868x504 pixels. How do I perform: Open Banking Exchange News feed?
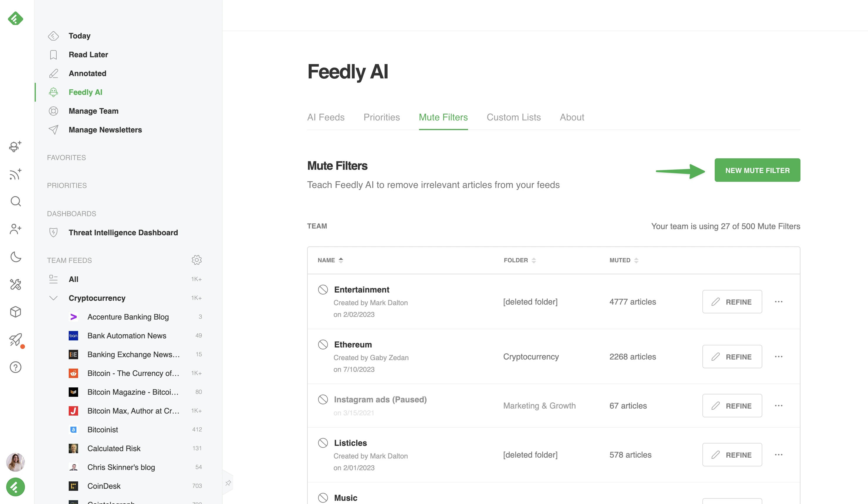pyautogui.click(x=133, y=354)
